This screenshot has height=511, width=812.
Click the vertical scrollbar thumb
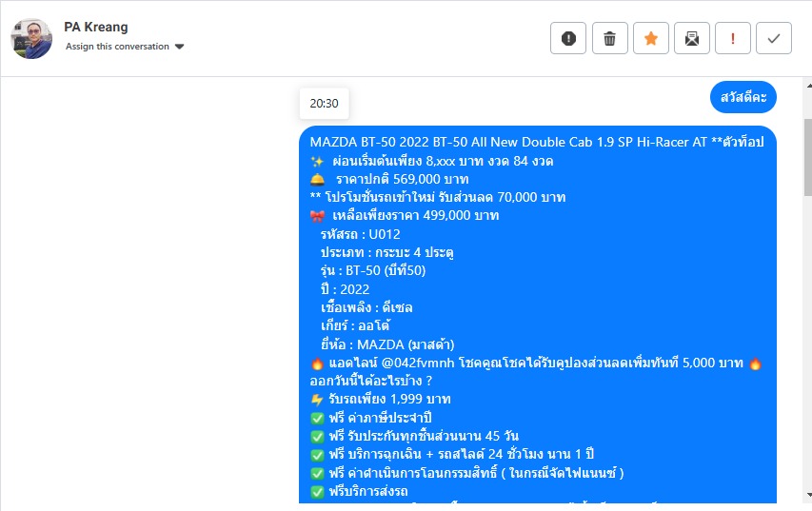click(808, 157)
